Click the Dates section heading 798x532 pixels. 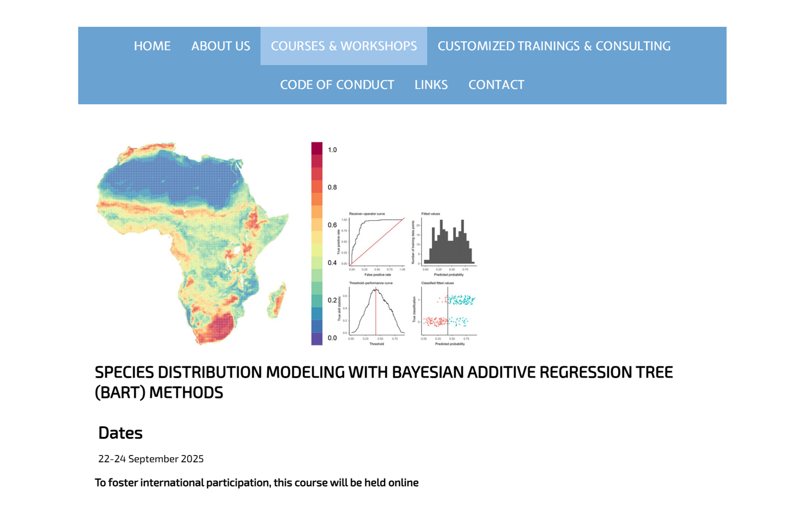tap(120, 433)
